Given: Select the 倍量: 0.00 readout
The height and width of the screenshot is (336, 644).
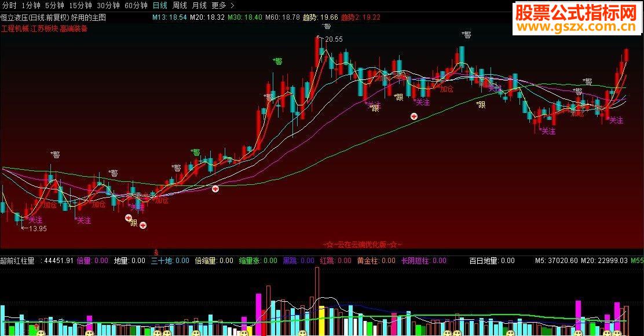Looking at the screenshot, I should [93, 261].
